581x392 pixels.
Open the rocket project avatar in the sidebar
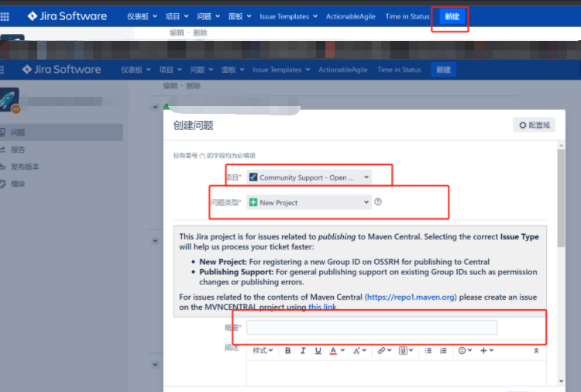click(x=9, y=100)
